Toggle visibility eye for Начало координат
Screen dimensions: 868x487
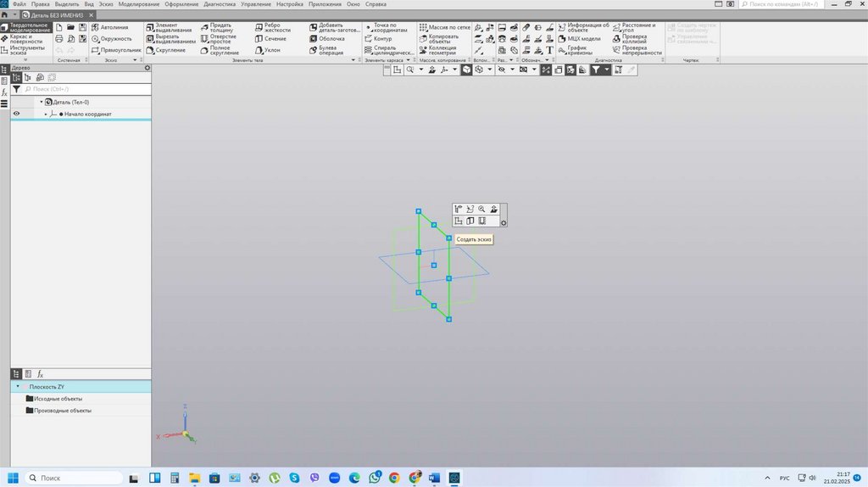coord(17,114)
